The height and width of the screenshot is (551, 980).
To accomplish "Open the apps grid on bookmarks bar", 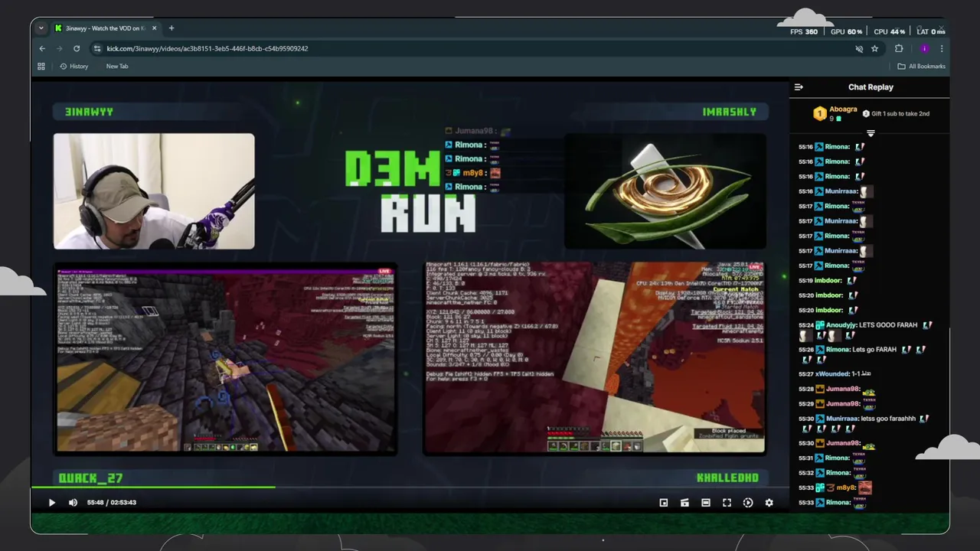I will 41,67.
